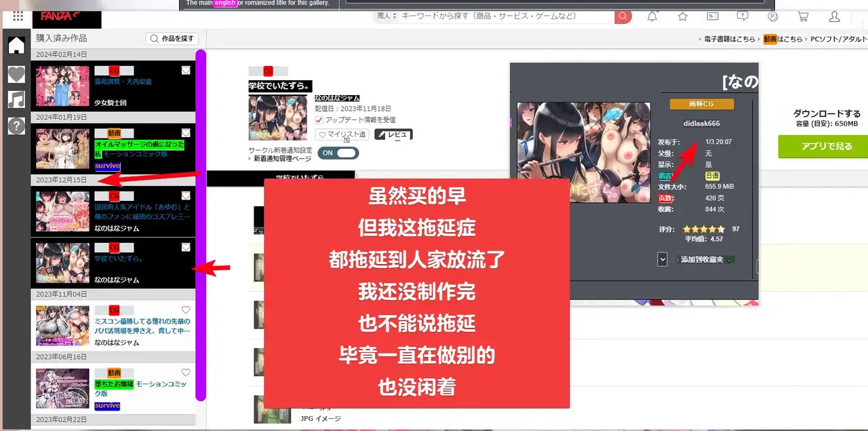Open the user account icon
This screenshot has height=431, width=868.
coord(834,16)
